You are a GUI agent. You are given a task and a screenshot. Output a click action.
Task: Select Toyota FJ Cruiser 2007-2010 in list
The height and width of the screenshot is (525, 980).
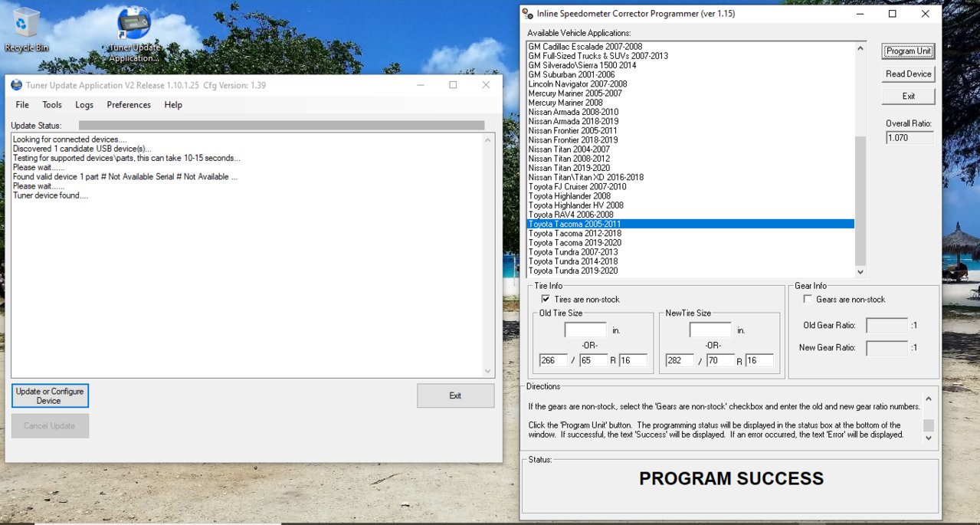pyautogui.click(x=690, y=186)
